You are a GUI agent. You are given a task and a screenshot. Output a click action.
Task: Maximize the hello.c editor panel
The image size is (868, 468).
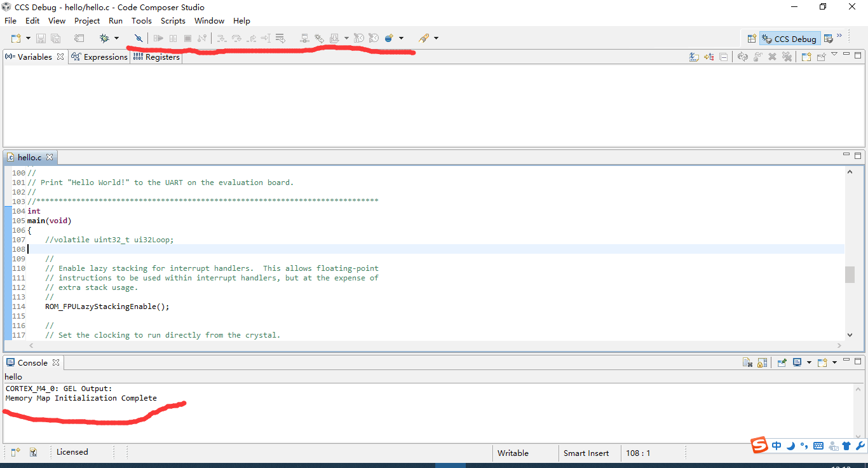tap(858, 155)
